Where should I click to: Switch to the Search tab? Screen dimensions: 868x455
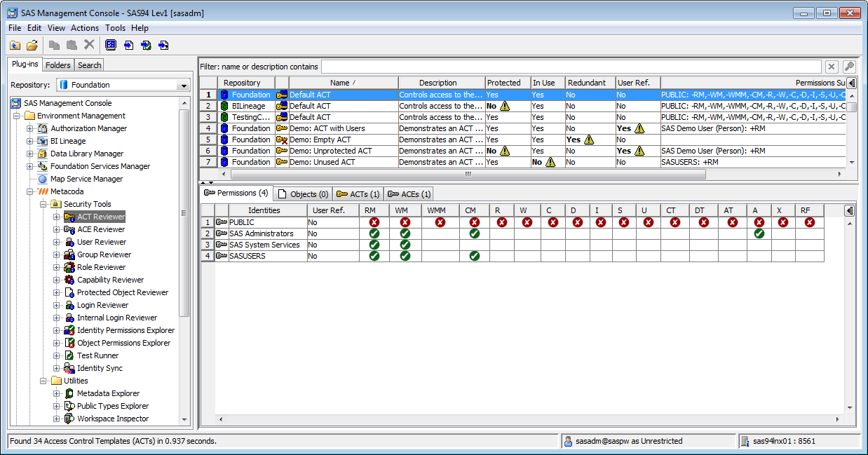pyautogui.click(x=89, y=65)
